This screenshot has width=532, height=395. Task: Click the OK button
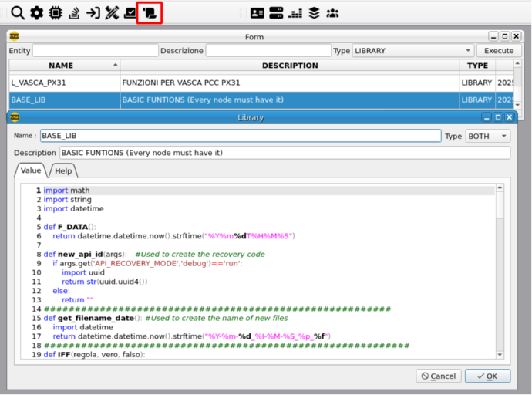point(487,376)
